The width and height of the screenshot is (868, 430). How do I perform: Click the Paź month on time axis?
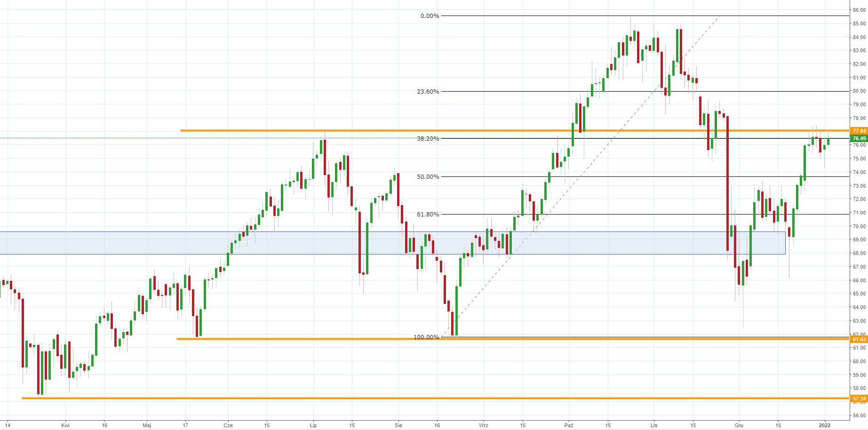569,425
